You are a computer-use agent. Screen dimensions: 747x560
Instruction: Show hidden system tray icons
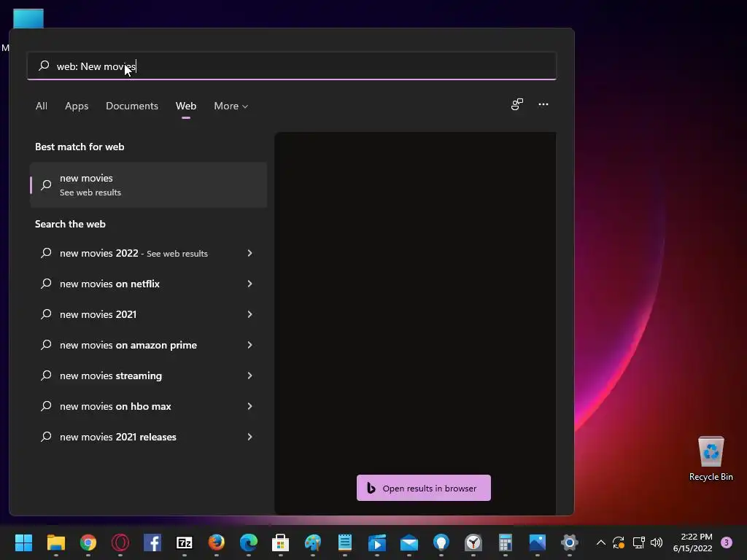(601, 542)
